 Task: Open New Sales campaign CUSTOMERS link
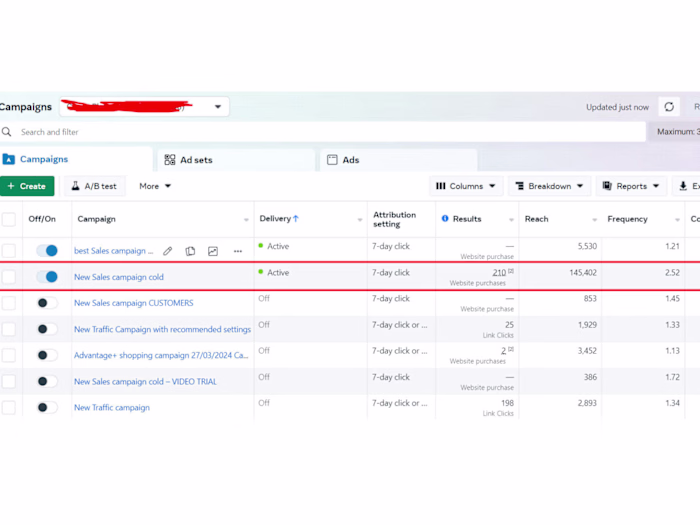[x=133, y=303]
